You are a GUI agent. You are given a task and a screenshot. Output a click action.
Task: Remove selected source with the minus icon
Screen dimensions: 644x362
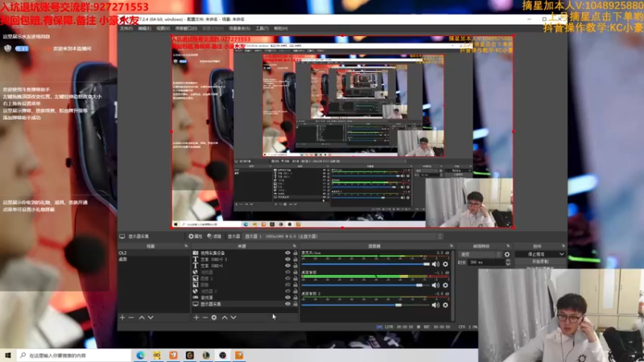[205, 317]
